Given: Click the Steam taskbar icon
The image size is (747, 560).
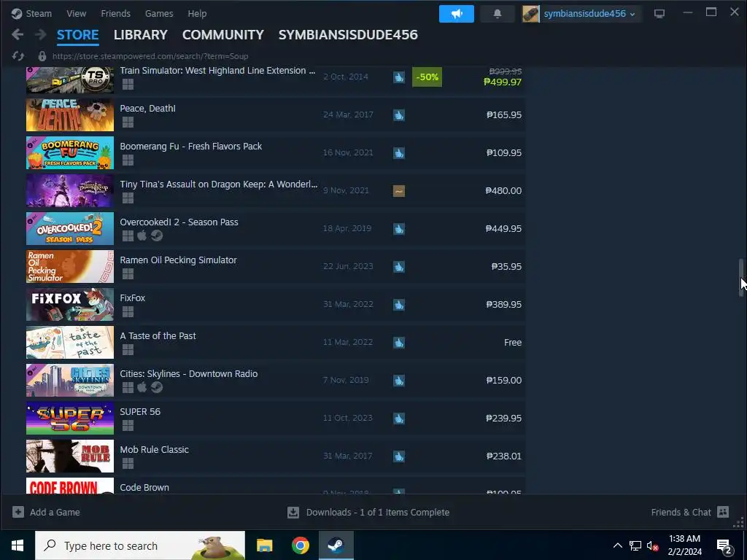Looking at the screenshot, I should tap(336, 545).
